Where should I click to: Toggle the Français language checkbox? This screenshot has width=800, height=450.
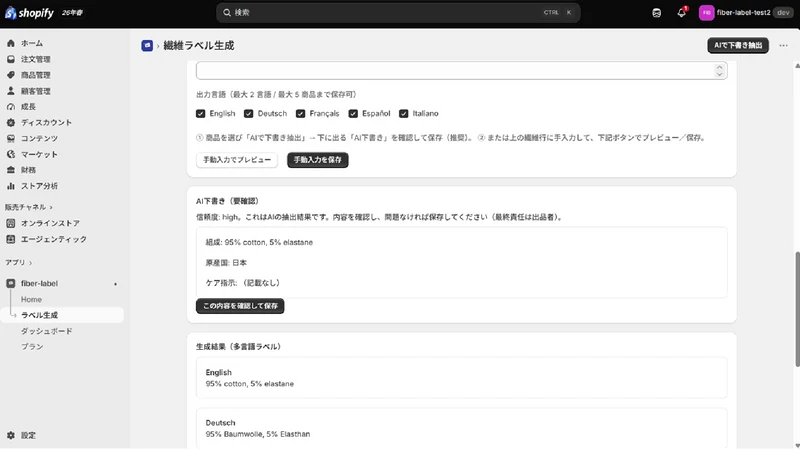[301, 113]
